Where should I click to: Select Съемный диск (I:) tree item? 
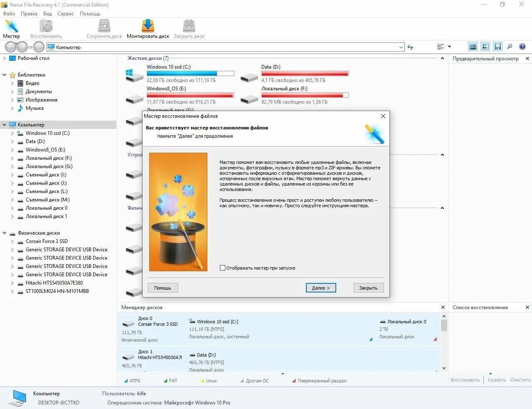click(46, 175)
